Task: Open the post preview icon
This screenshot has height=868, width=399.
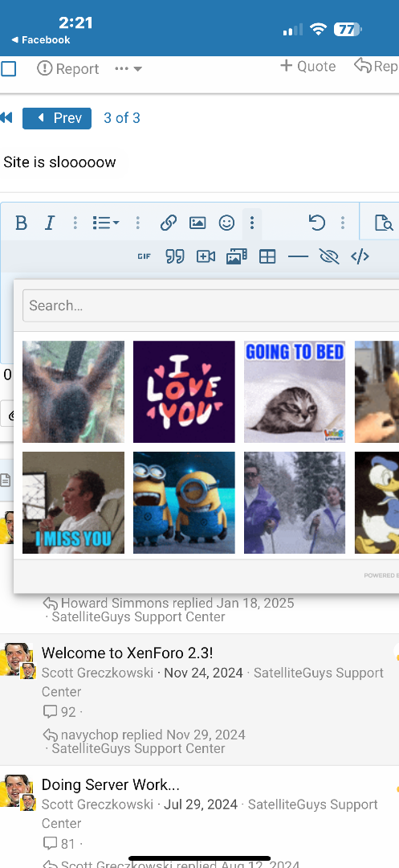Action: tap(384, 223)
